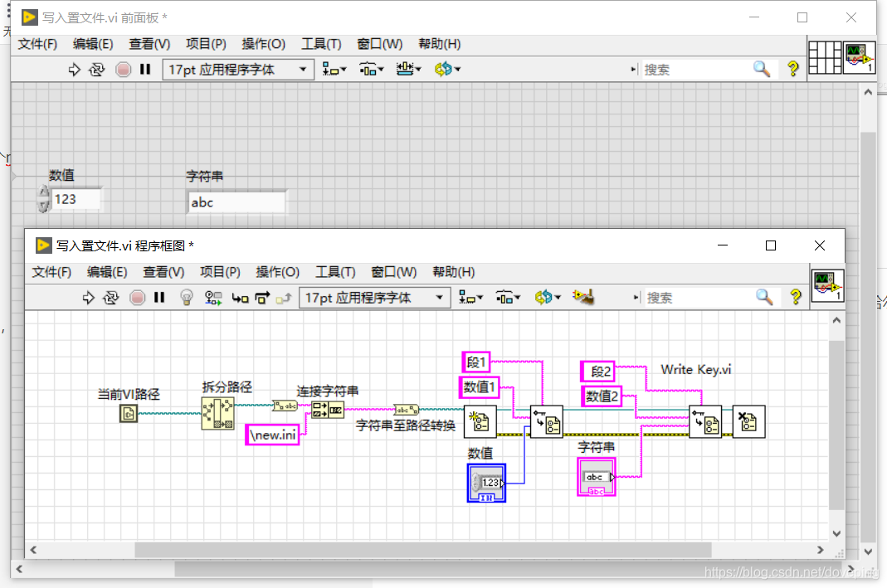Open 查看(V) menu in front panel window

tap(149, 44)
